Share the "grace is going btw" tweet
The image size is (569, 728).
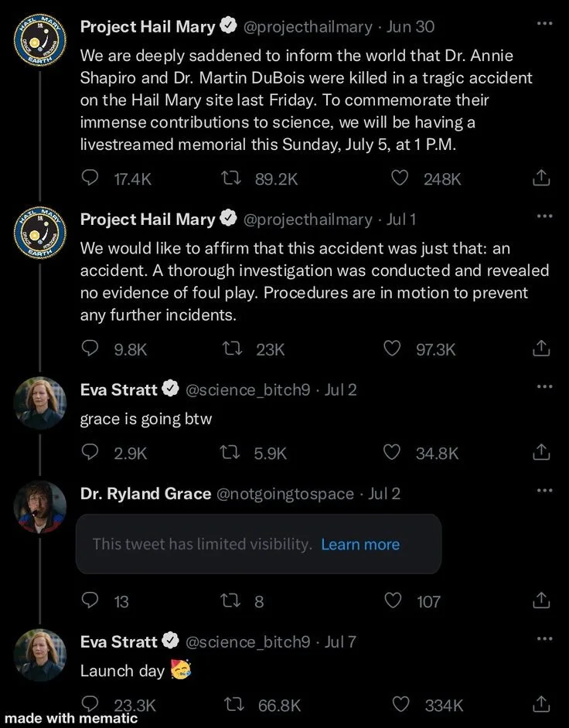(542, 451)
